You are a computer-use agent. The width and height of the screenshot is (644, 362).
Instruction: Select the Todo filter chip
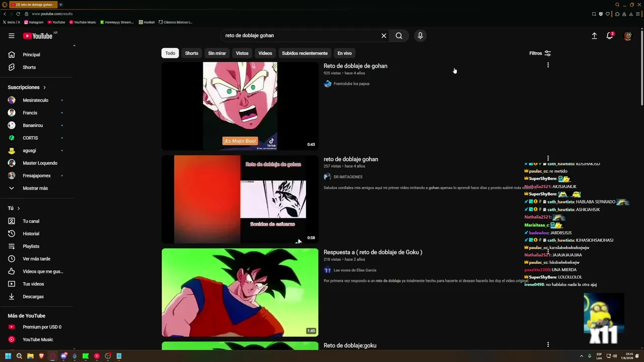(x=171, y=53)
